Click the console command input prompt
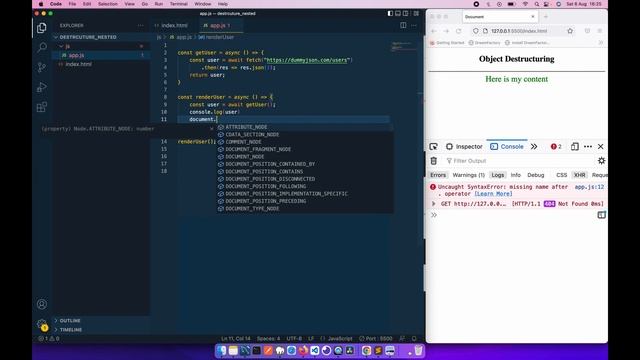Image resolution: width=640 pixels, height=360 pixels. coord(515,215)
